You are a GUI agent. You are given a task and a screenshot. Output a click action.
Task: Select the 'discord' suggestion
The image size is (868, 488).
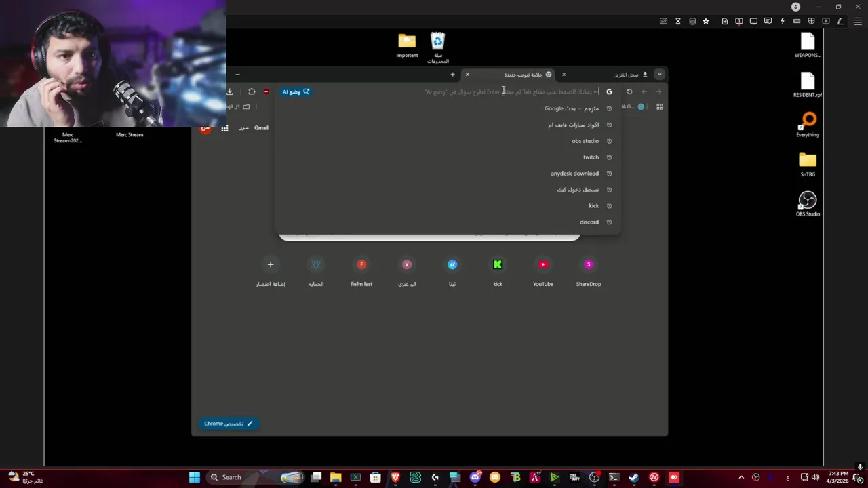[448, 222]
